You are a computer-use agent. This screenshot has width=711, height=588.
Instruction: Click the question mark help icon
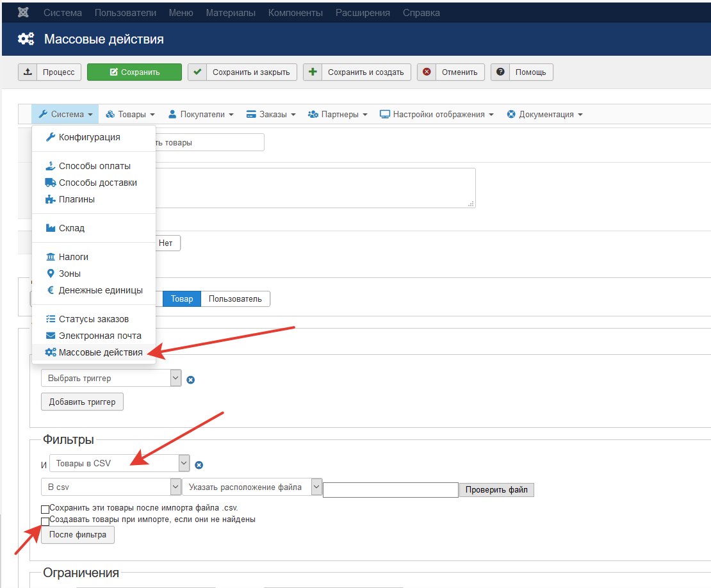pyautogui.click(x=500, y=72)
